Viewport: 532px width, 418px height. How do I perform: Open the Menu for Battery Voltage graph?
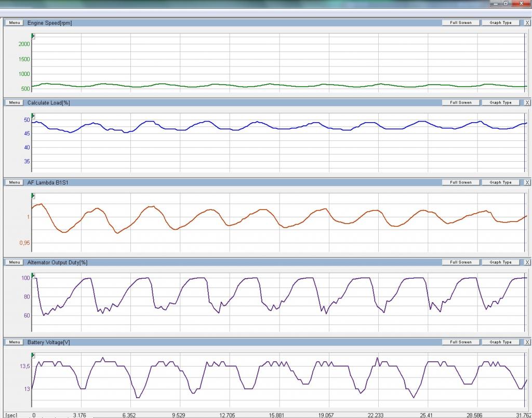click(14, 342)
